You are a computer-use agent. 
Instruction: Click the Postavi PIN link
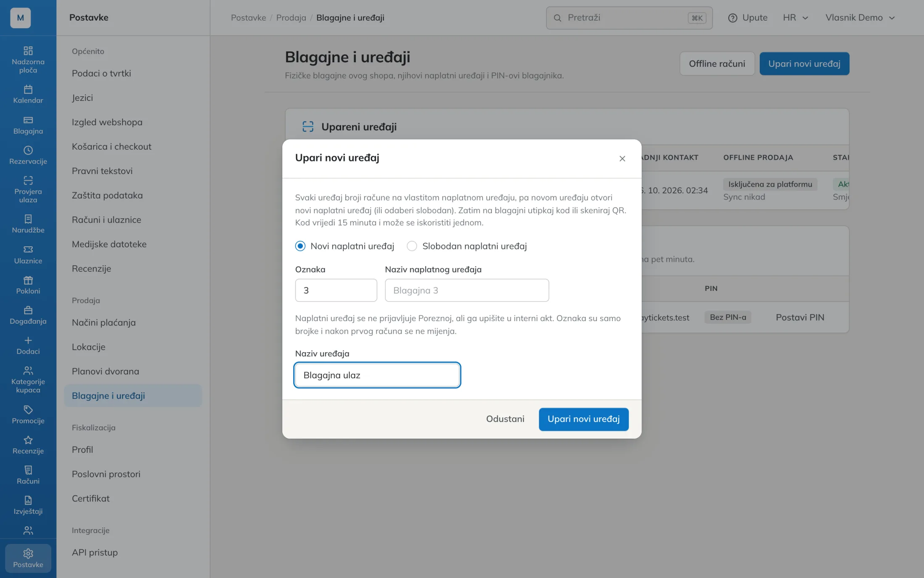click(800, 317)
